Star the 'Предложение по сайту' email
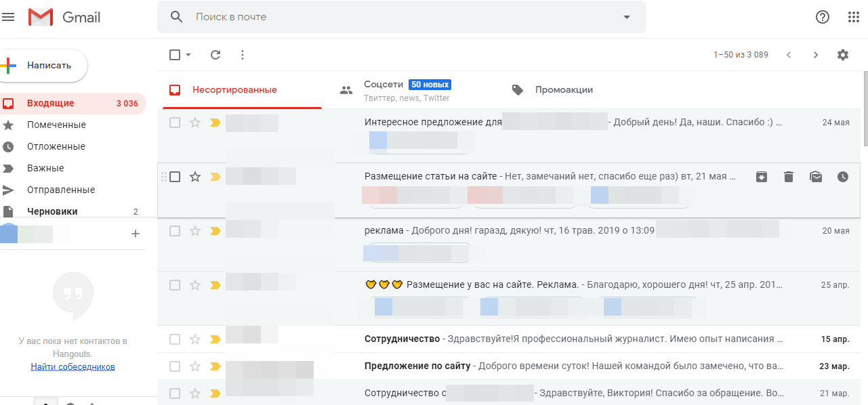868x405 pixels. pos(195,366)
